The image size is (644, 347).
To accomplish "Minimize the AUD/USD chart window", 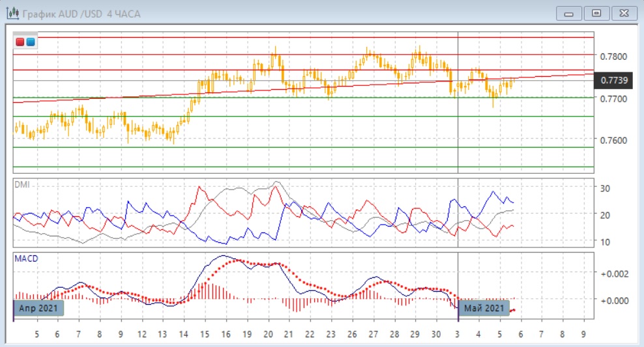I will pyautogui.click(x=569, y=13).
